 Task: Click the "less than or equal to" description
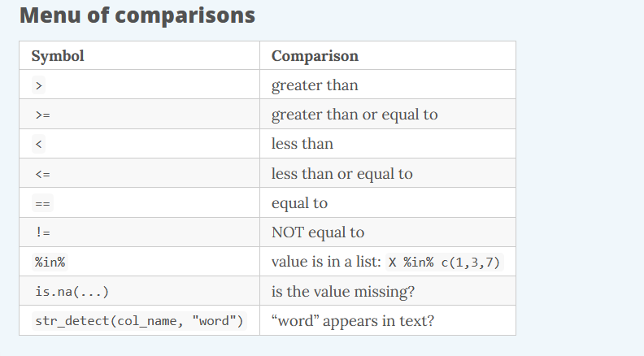pos(342,174)
